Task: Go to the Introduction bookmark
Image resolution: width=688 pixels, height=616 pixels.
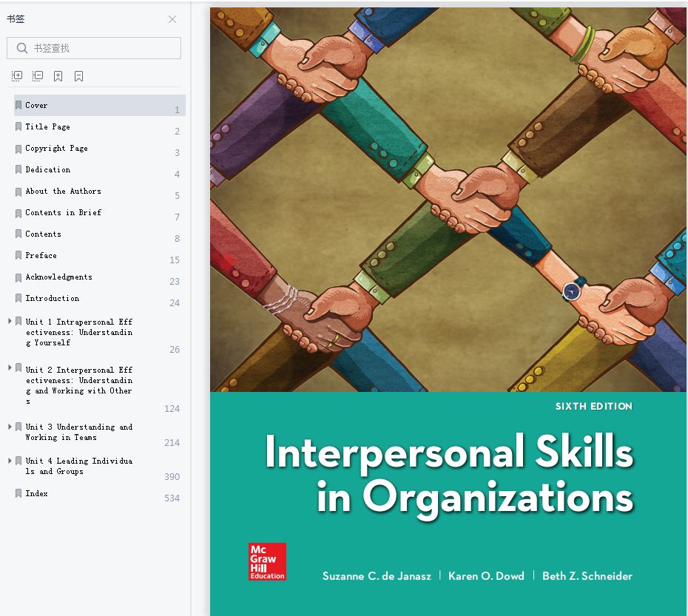Action: coord(53,298)
